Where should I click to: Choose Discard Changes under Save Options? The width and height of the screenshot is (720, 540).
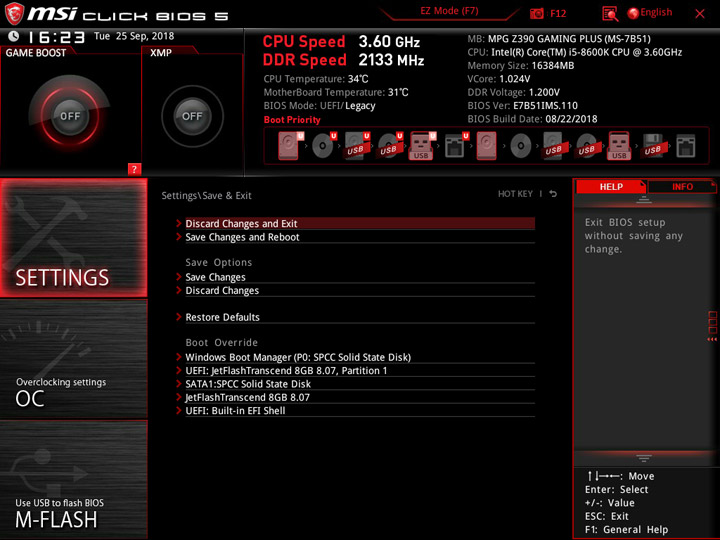click(360, 291)
